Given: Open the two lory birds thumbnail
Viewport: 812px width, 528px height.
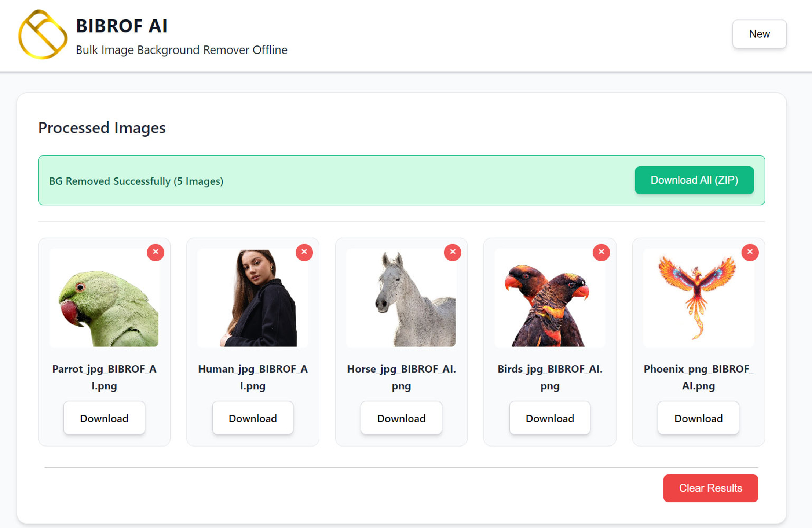Looking at the screenshot, I should [550, 298].
